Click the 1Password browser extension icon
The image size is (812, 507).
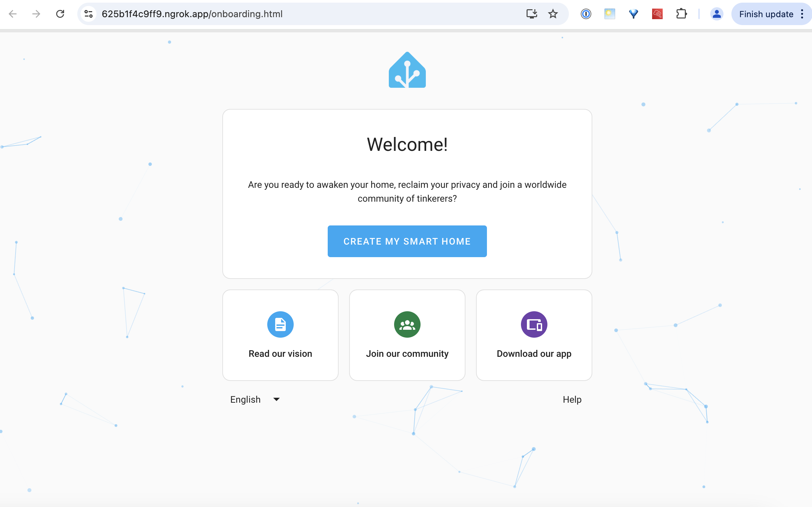coord(586,14)
